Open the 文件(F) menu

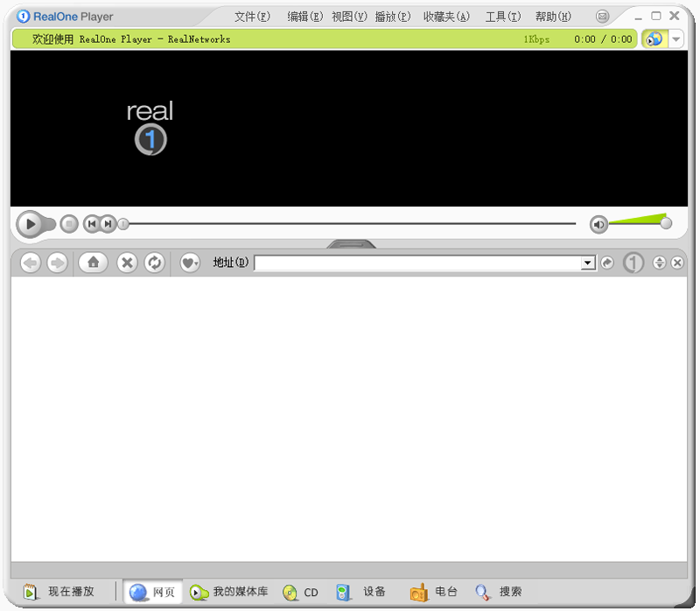[252, 17]
